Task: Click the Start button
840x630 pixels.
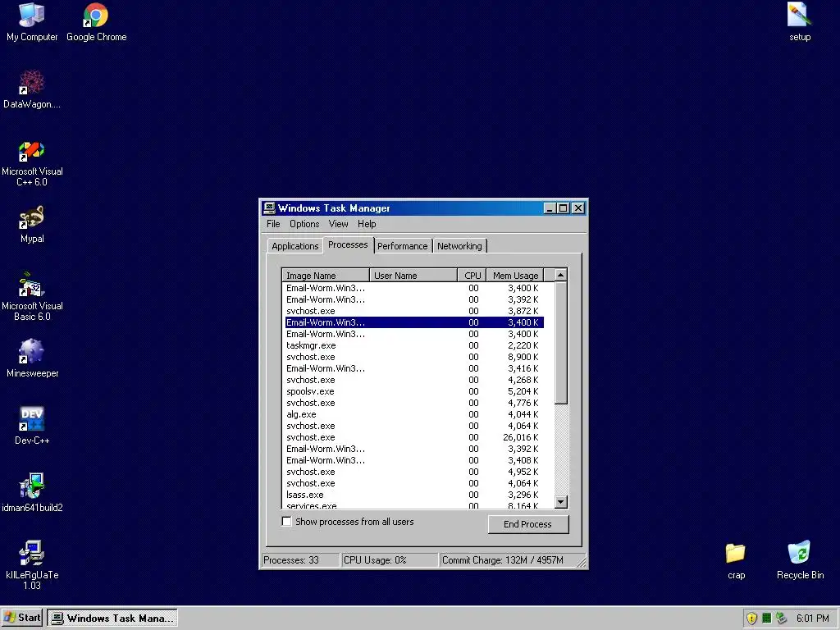Action: tap(22, 618)
